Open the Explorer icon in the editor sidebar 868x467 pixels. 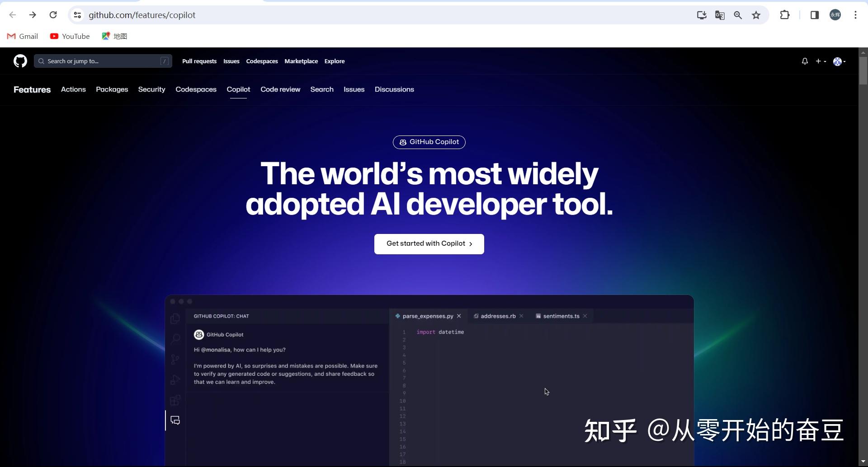tap(175, 318)
